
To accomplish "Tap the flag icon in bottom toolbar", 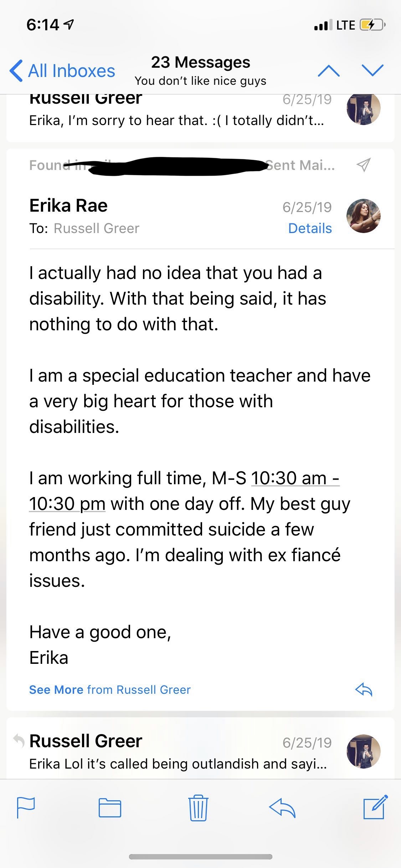I will tap(26, 807).
